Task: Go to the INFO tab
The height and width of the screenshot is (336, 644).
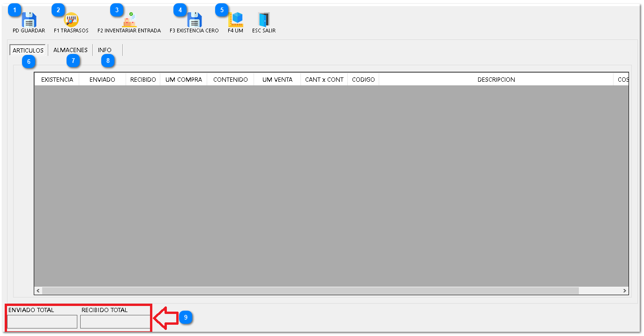Action: click(105, 50)
